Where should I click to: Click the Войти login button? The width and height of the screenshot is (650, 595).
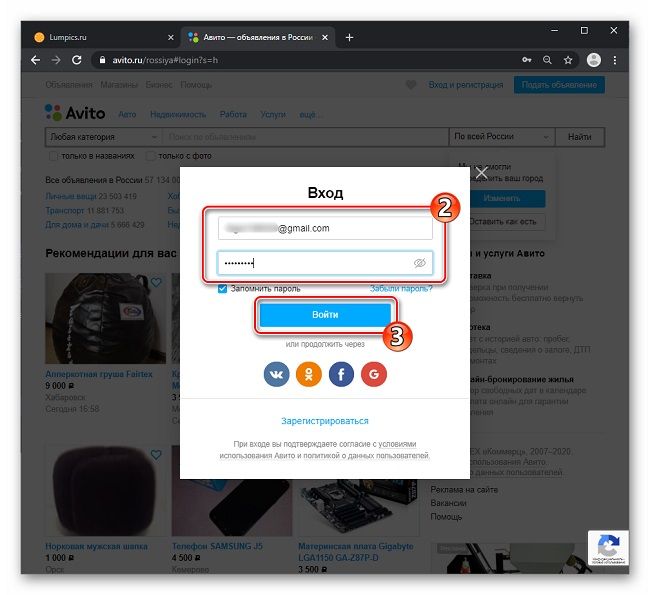325,315
